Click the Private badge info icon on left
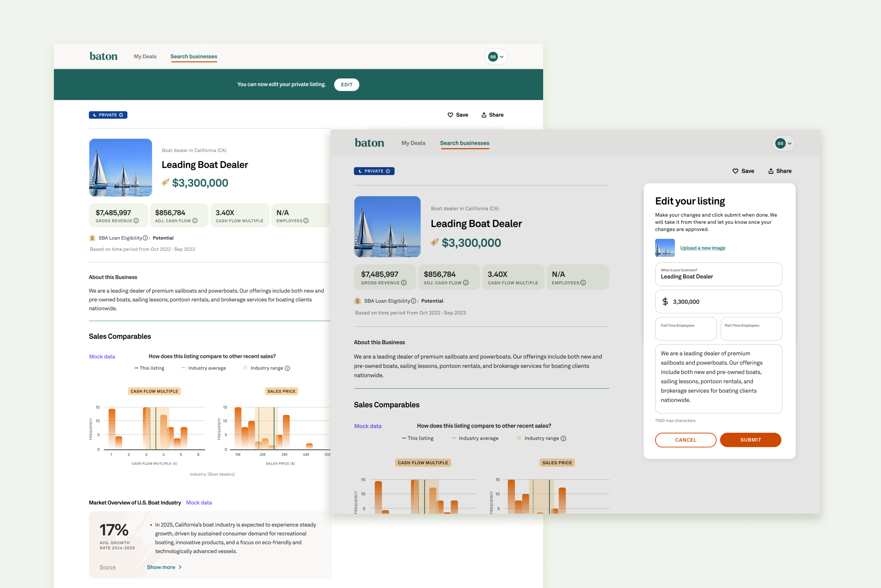The height and width of the screenshot is (588, 881). pos(121,115)
